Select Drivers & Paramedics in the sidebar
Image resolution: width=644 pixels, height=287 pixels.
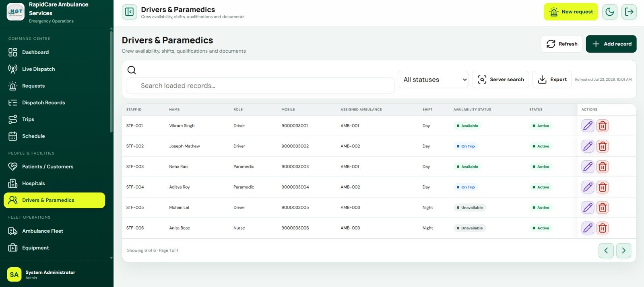[54, 200]
